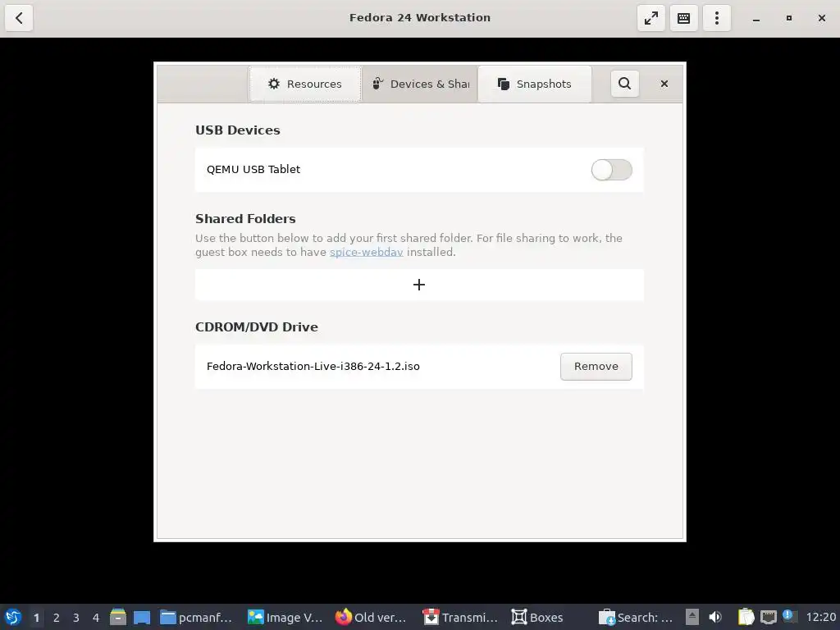
Task: Remove the Fedora ISO from the CD drive
Action: [596, 367]
